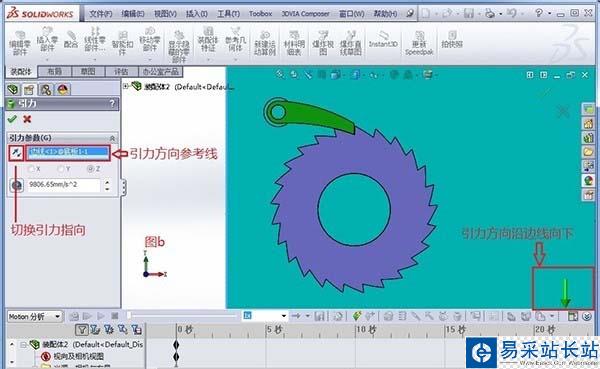600x369 pixels.
Task: Expand 装配体2 node in flyout tree
Action: (x=126, y=87)
